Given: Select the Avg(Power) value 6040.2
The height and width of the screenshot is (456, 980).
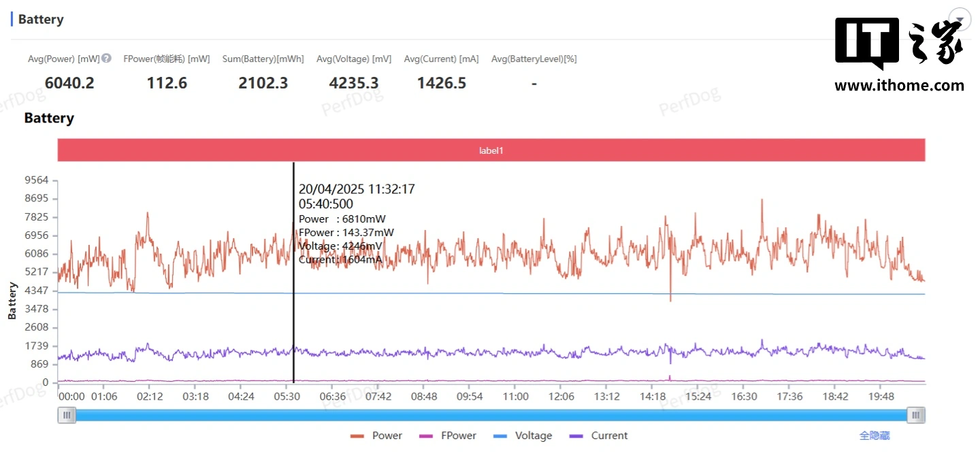Looking at the screenshot, I should 69,83.
